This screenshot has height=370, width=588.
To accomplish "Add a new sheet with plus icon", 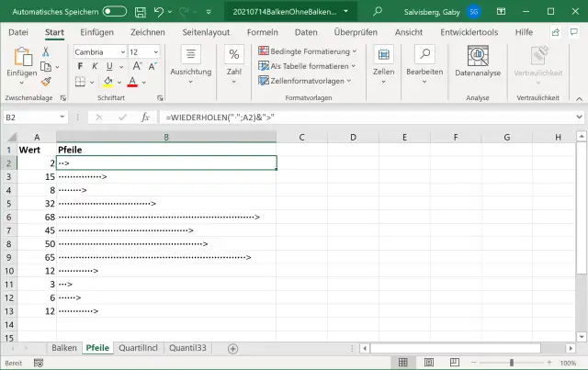I will (x=232, y=348).
